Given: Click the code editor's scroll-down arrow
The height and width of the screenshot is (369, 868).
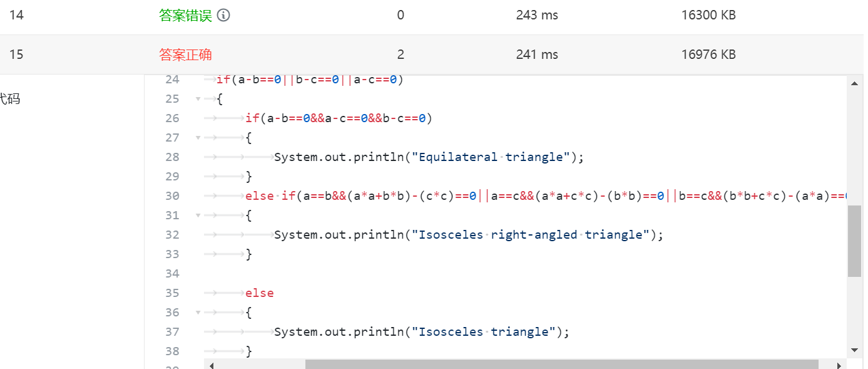Looking at the screenshot, I should (854, 350).
